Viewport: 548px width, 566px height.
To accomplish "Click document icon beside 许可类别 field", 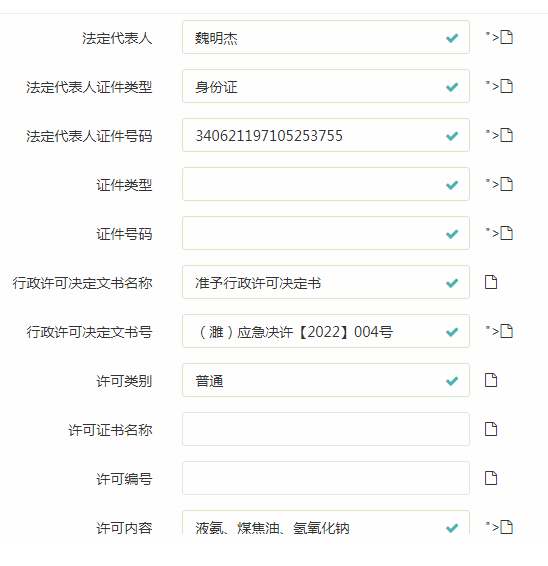I will coord(491,380).
